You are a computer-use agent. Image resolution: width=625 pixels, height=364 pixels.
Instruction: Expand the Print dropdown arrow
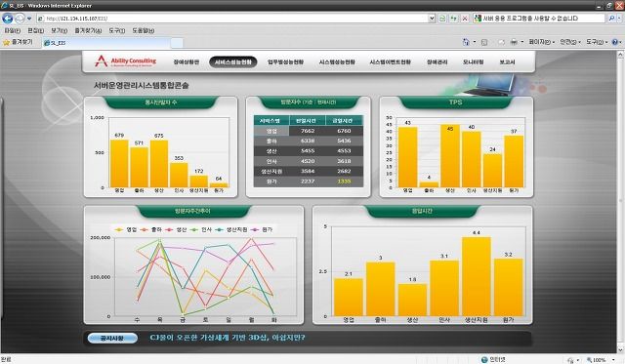[x=522, y=42]
